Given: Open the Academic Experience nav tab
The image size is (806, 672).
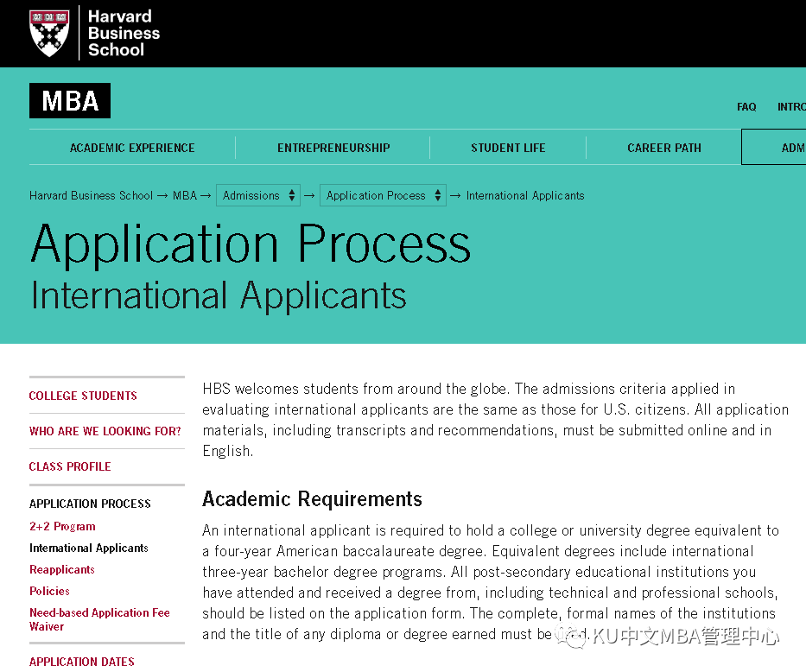Looking at the screenshot, I should 132,148.
